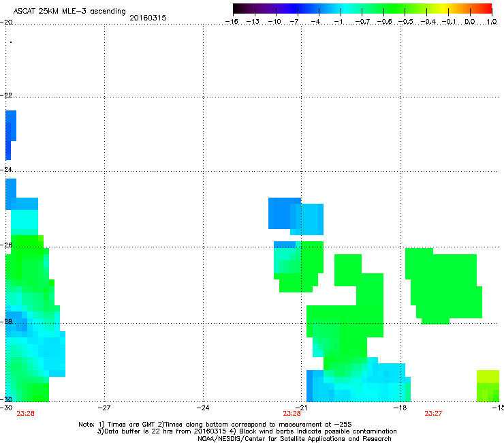Click the "-10" color scale label

[x=274, y=22]
